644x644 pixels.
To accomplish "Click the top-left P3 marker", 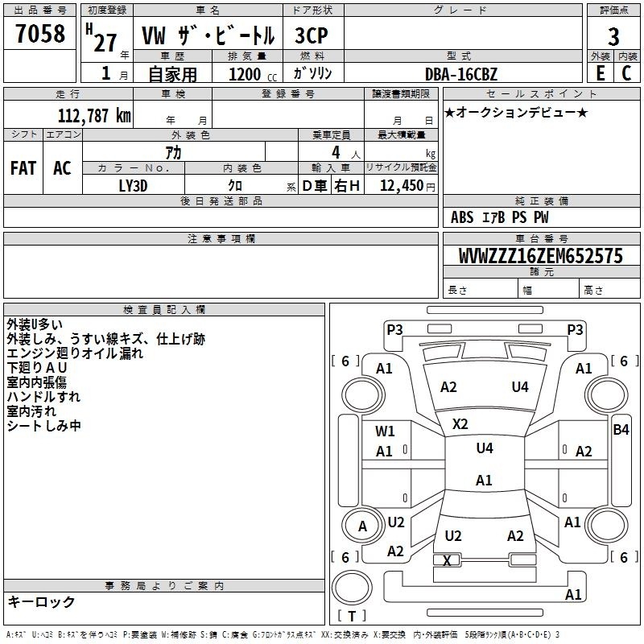I will pyautogui.click(x=394, y=328).
